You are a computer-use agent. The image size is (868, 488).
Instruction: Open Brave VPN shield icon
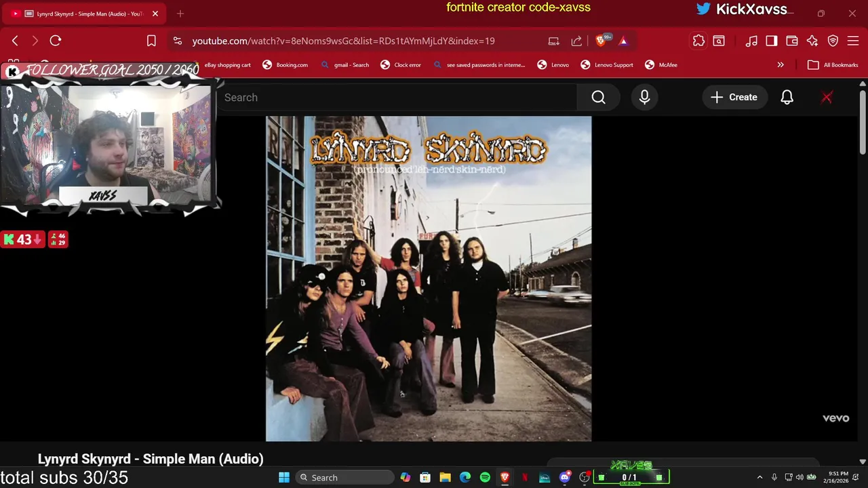pos(833,41)
